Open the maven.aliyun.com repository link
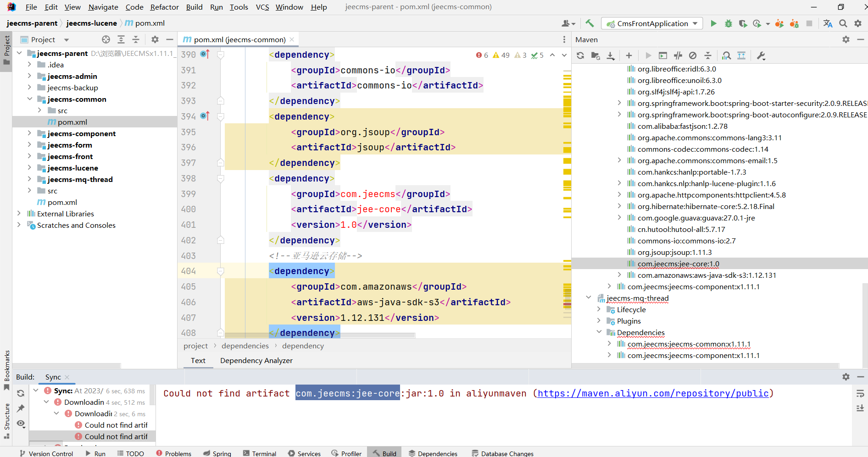 pyautogui.click(x=653, y=393)
